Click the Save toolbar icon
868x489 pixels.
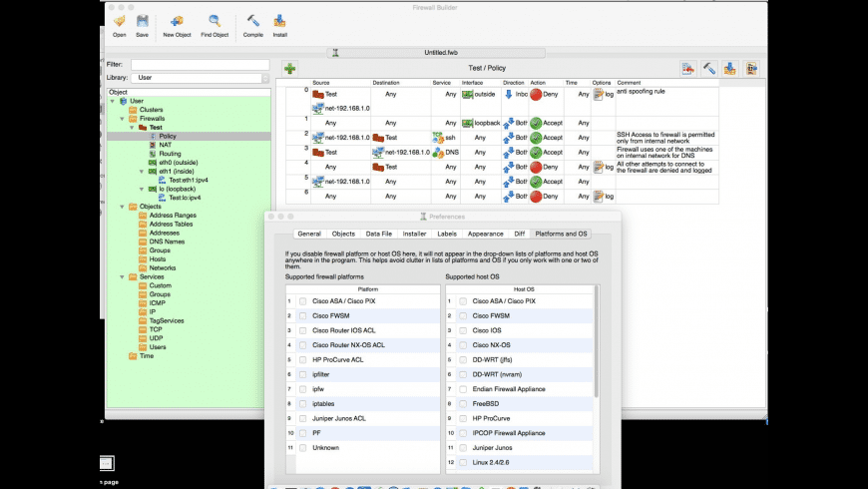point(143,22)
